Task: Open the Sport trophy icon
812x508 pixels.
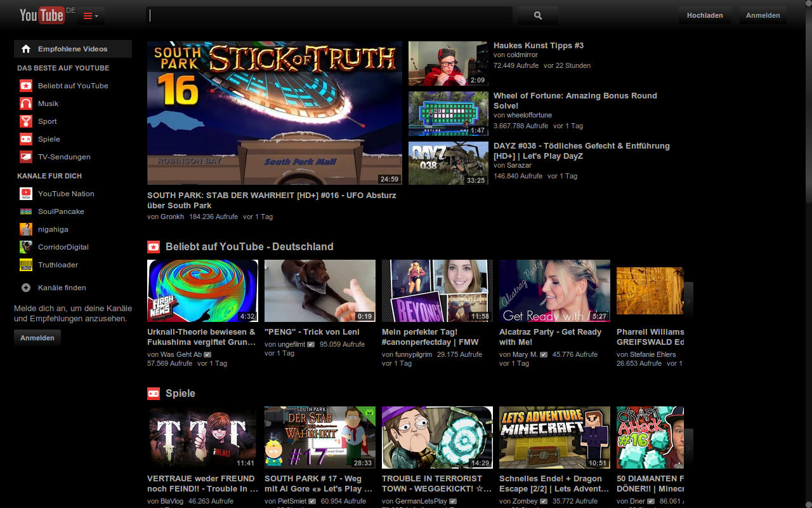Action: tap(26, 121)
